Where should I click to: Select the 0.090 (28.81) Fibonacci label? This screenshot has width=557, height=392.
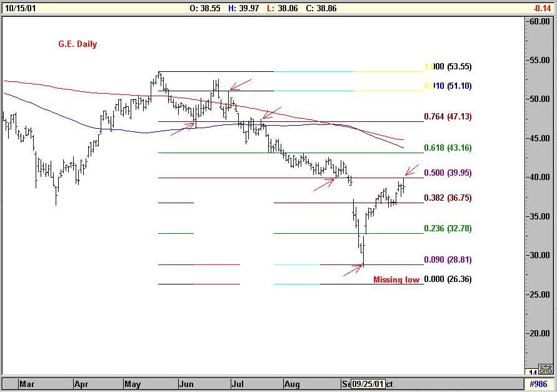(448, 259)
